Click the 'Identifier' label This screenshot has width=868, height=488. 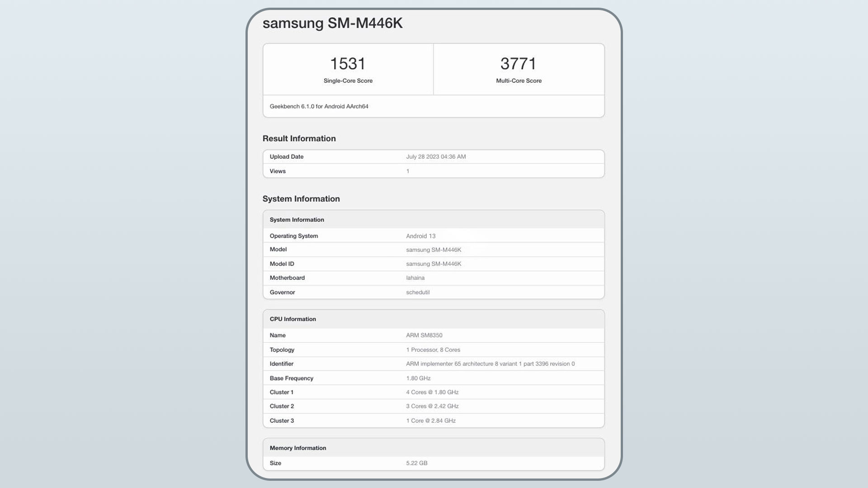(x=282, y=364)
